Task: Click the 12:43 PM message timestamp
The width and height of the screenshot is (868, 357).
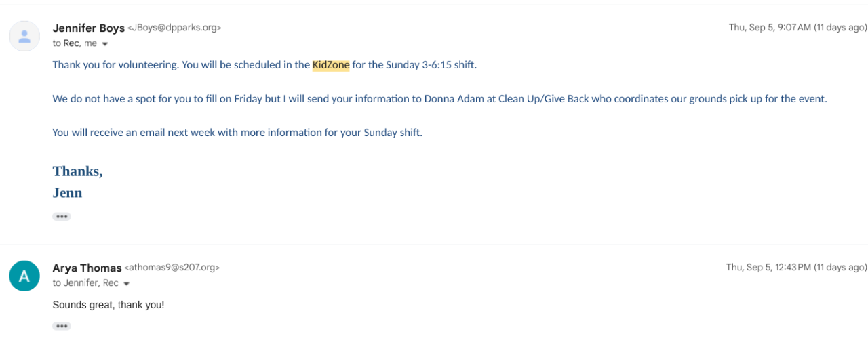Action: point(796,267)
